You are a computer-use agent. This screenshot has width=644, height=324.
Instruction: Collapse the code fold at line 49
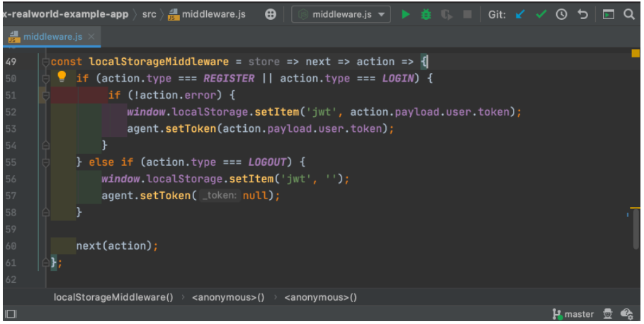point(45,62)
